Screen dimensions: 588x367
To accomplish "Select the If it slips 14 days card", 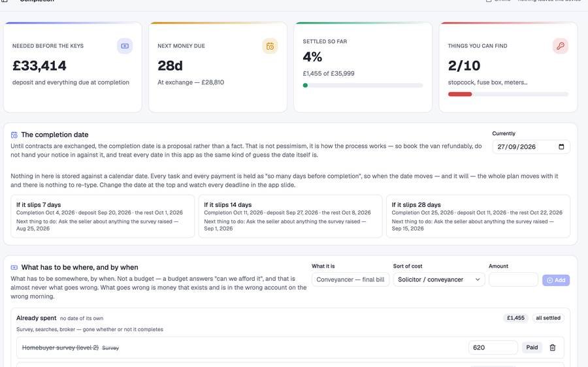I will pos(290,216).
